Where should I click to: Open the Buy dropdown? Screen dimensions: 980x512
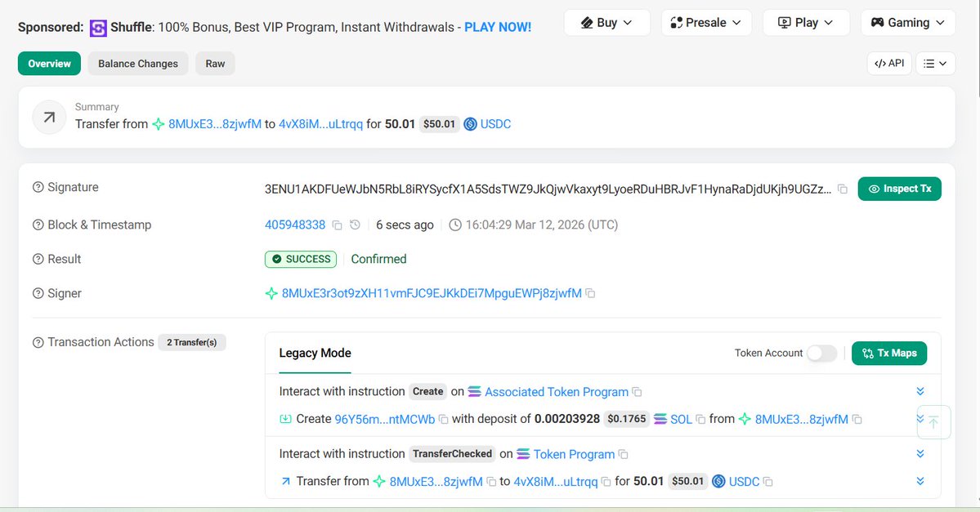click(606, 23)
